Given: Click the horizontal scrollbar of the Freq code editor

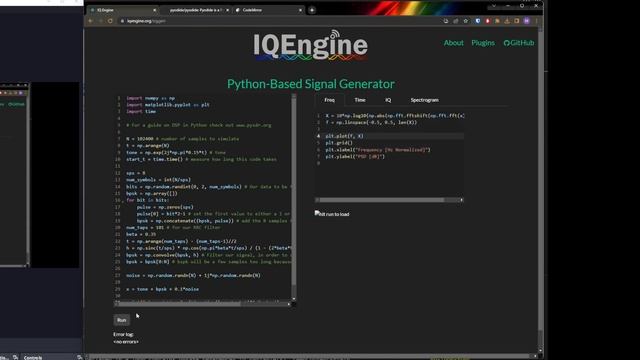Looking at the screenshot, I should click(389, 200).
